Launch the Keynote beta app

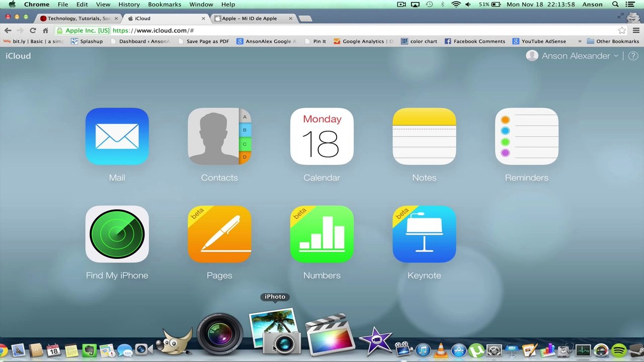424,234
